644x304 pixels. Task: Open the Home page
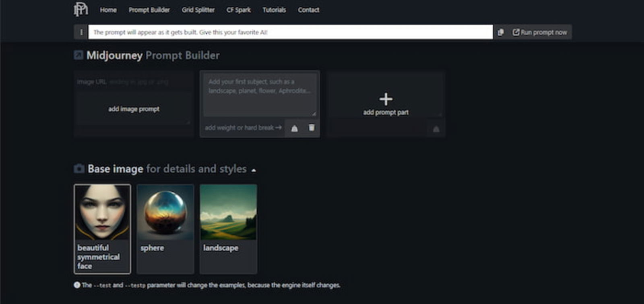tap(108, 10)
